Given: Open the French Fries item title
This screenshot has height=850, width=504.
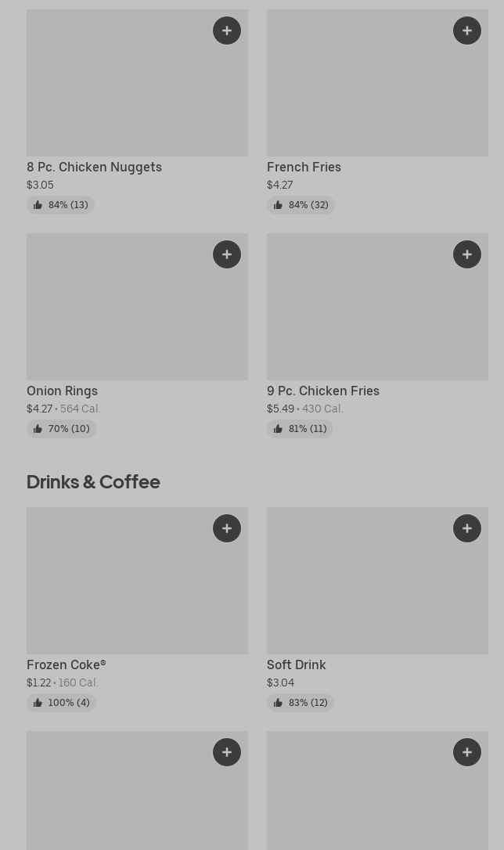Looking at the screenshot, I should tap(304, 167).
